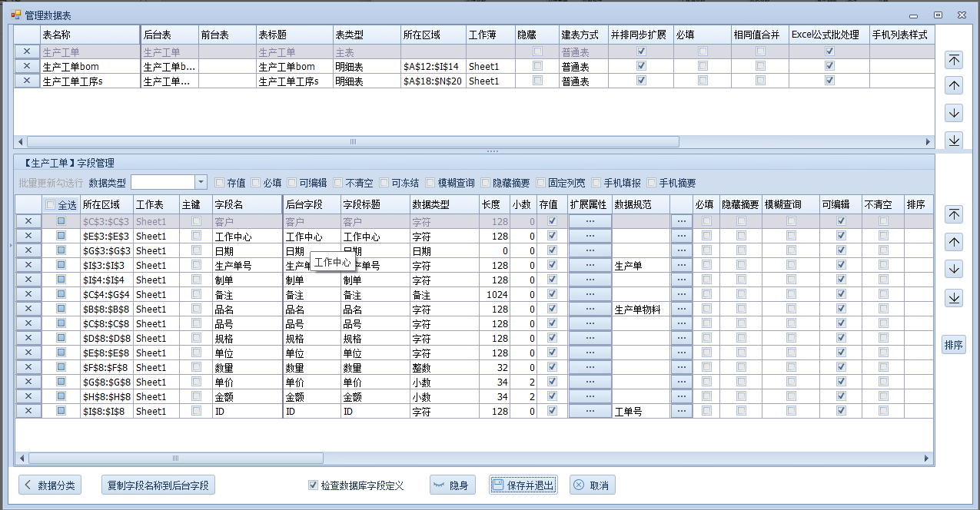Open the 数据类型 batch dropdown
980x510 pixels.
tap(201, 182)
